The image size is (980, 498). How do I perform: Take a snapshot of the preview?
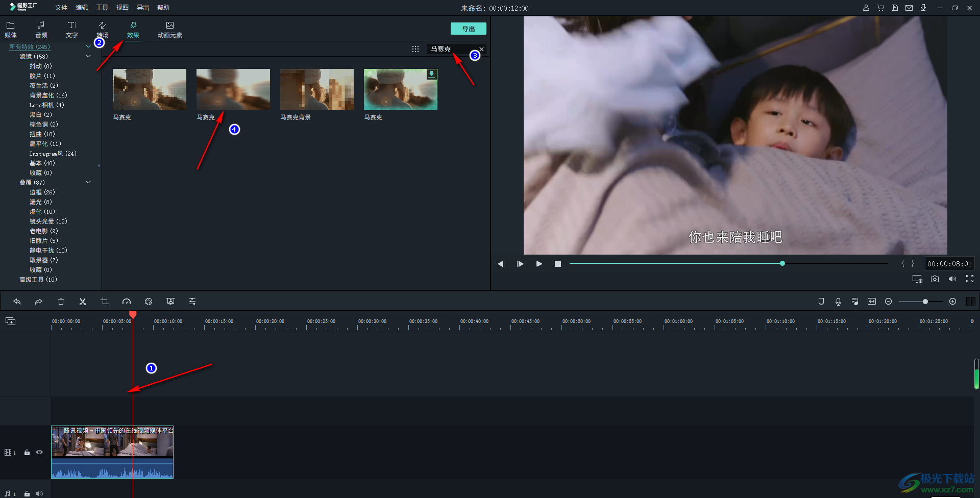click(935, 279)
